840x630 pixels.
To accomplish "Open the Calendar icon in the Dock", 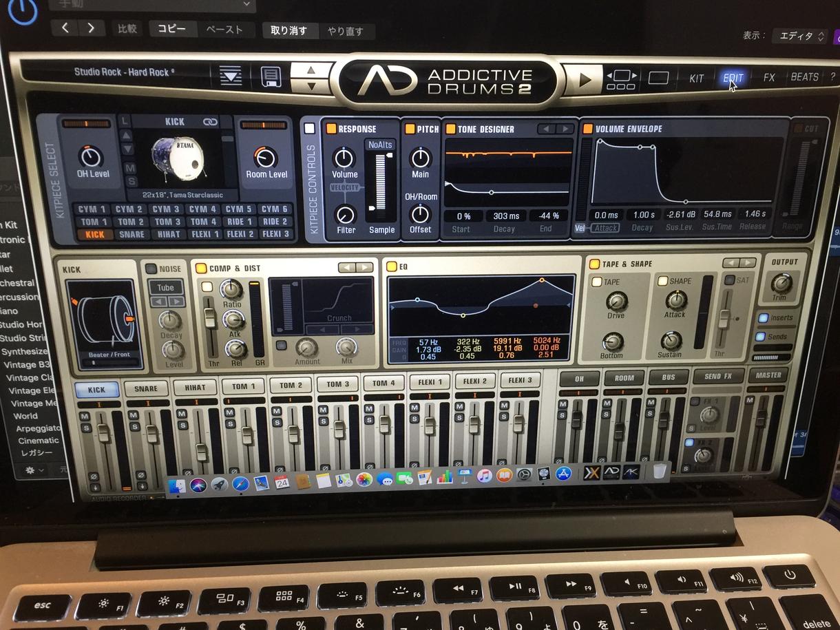I will tap(282, 482).
